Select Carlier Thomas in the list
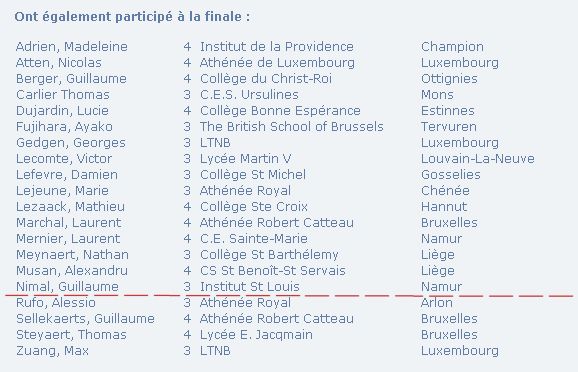 63,95
